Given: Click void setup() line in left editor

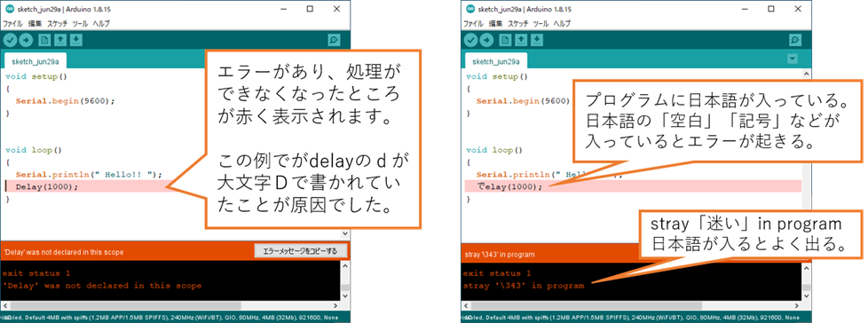Looking at the screenshot, I should point(36,77).
